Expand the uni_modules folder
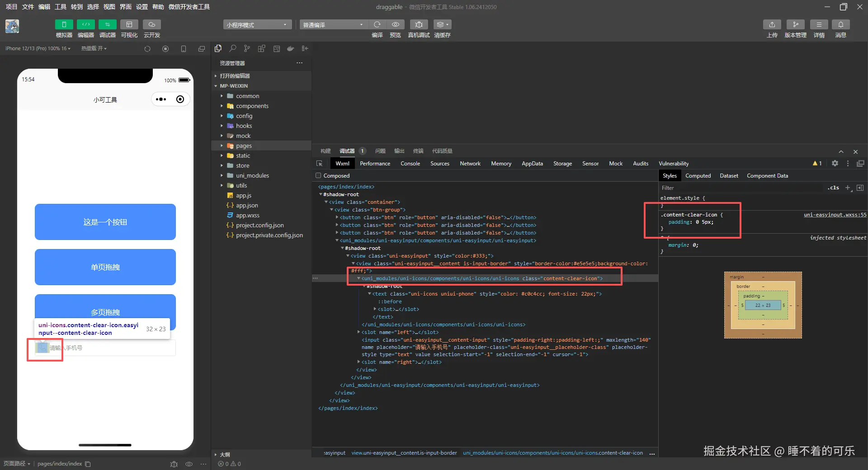Screen dimensions: 868x470 click(252, 176)
